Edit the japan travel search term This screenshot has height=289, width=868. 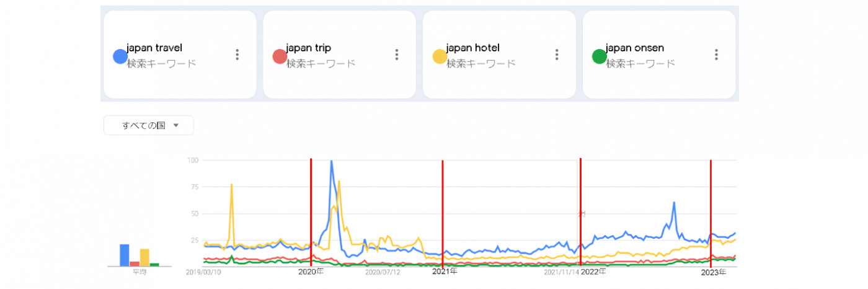(x=154, y=48)
